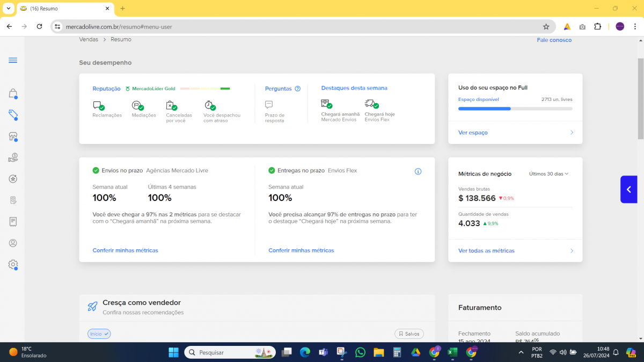Click Ver todas as métricas link
This screenshot has width=644, height=362.
[486, 251]
